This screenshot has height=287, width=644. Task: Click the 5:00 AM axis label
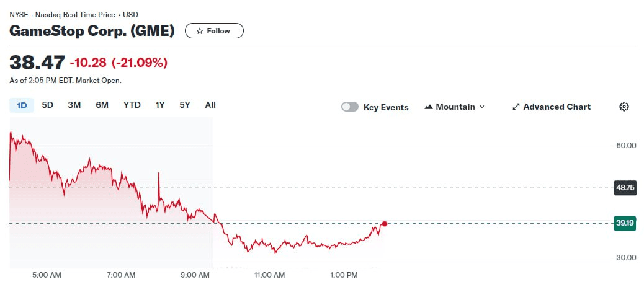coord(47,275)
